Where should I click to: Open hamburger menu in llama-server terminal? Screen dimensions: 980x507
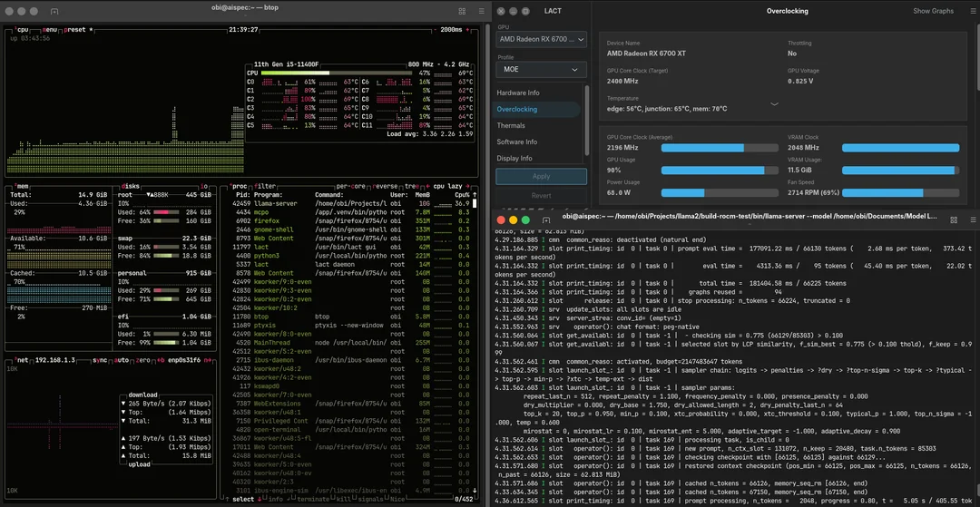972,219
